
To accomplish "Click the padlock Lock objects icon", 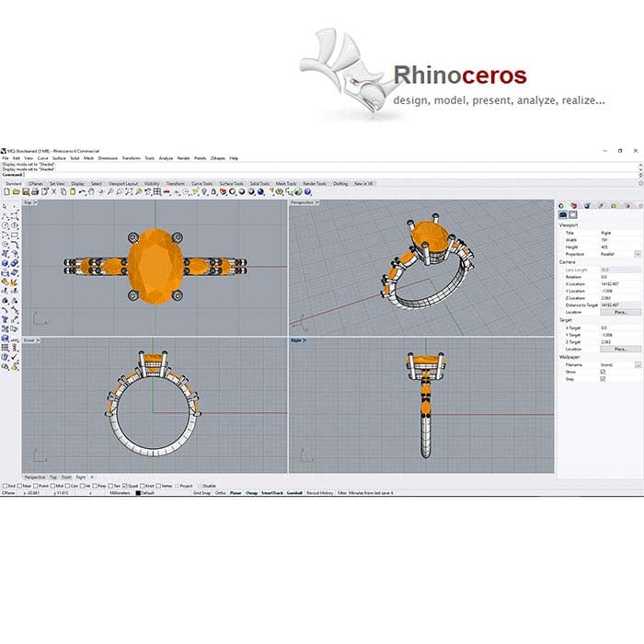I will 213,191.
